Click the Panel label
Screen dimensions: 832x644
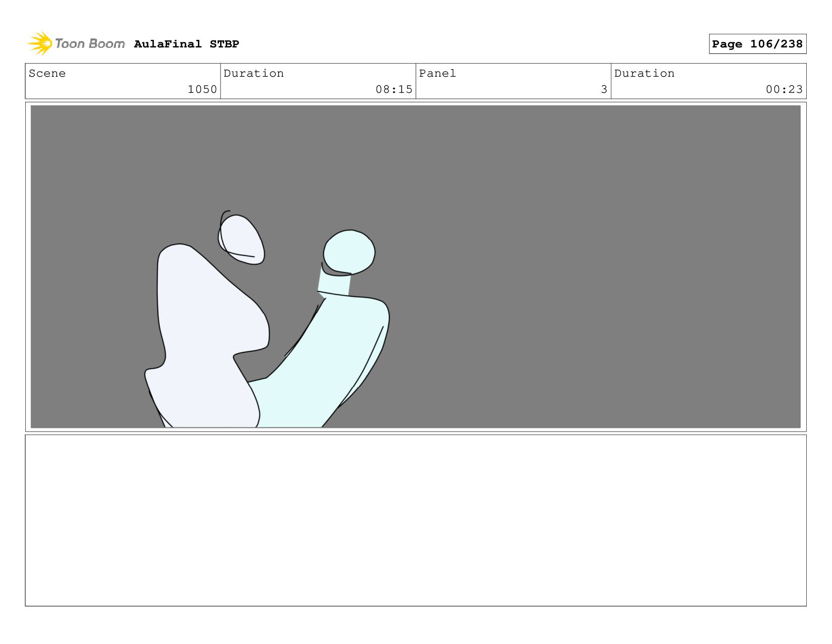pos(437,73)
